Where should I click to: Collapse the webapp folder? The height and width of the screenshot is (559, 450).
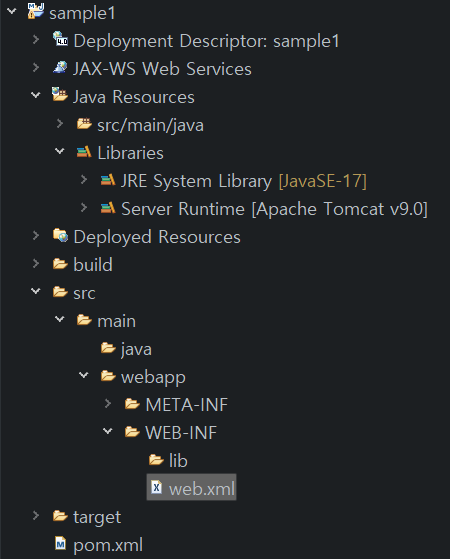tap(83, 375)
